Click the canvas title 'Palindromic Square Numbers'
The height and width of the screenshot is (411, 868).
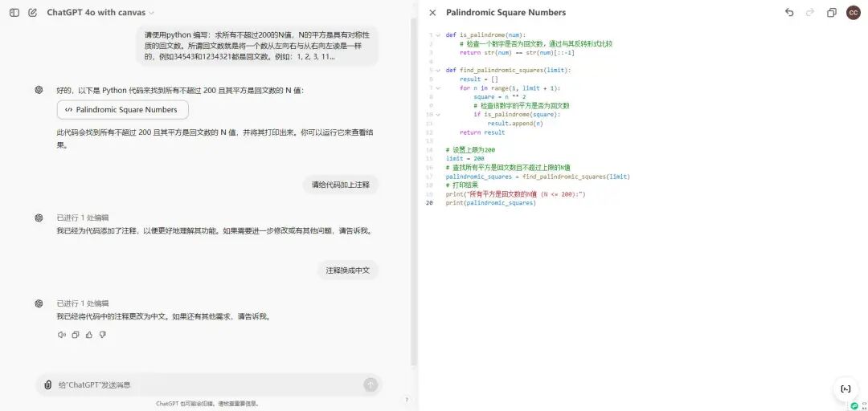point(506,12)
